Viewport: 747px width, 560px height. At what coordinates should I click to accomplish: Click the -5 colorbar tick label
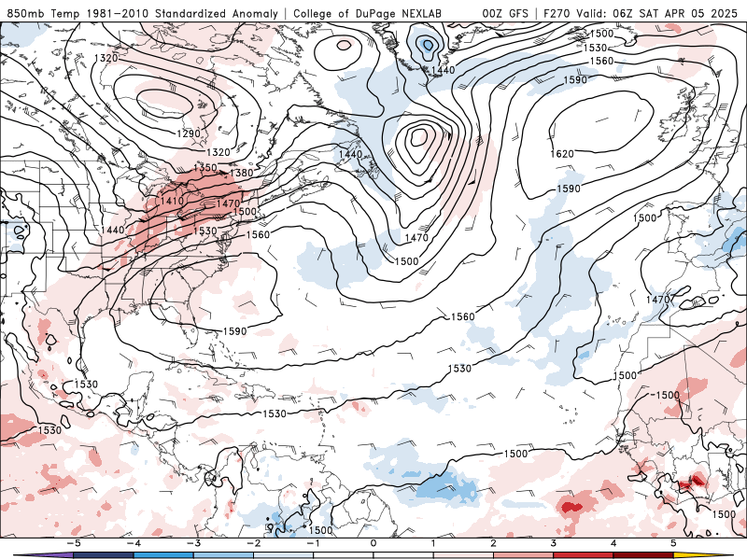pos(73,543)
